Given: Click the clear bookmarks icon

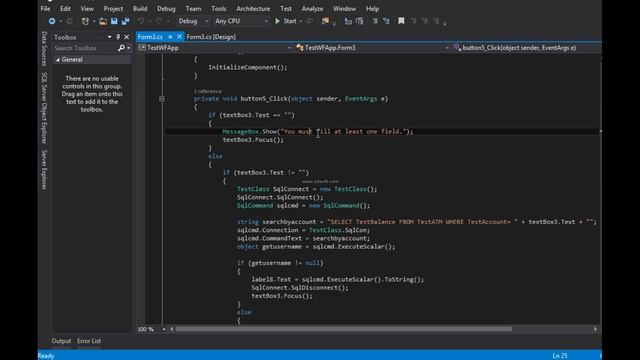Looking at the screenshot, I should (436, 21).
